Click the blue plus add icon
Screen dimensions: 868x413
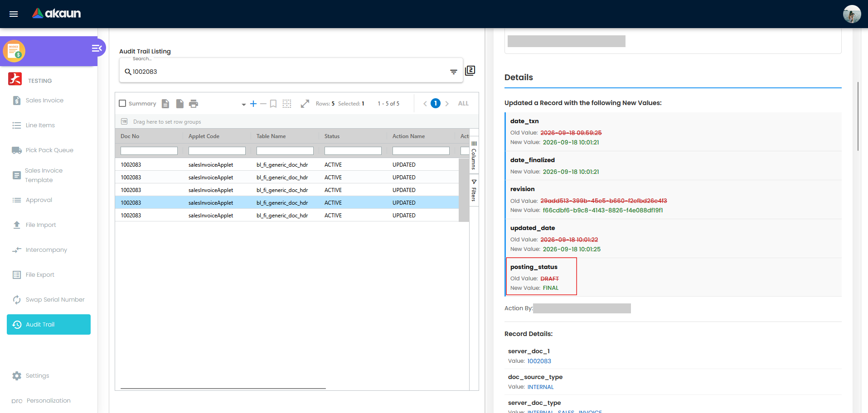253,104
